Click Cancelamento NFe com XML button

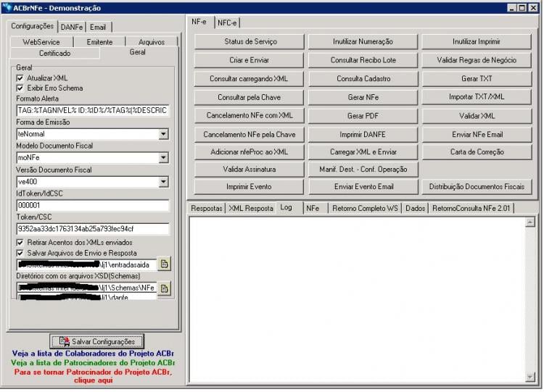click(x=249, y=115)
